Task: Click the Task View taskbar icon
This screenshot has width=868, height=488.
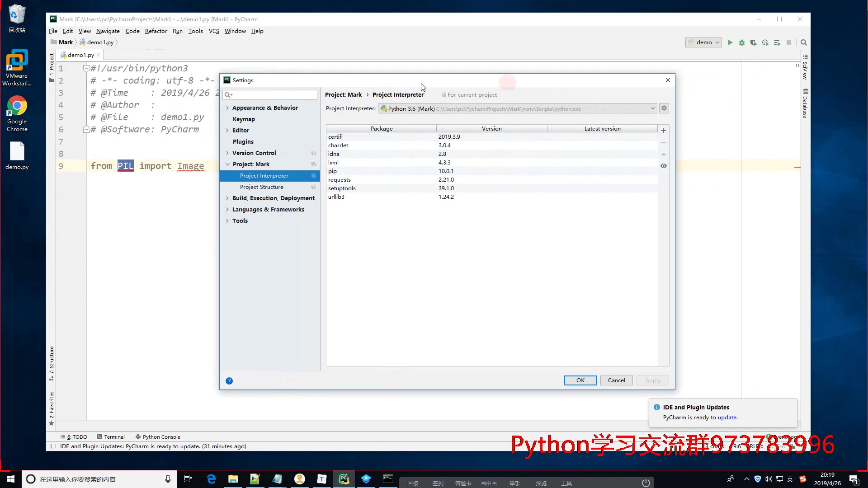Action: pyautogui.click(x=188, y=479)
